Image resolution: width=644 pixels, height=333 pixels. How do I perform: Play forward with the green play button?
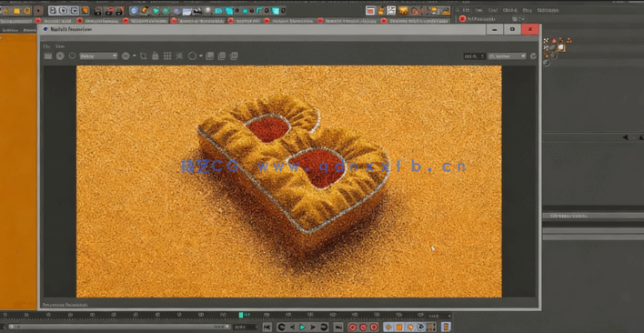(302, 328)
